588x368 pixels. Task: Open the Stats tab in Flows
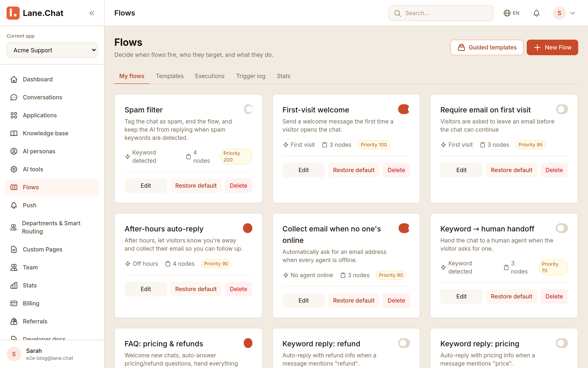point(283,76)
